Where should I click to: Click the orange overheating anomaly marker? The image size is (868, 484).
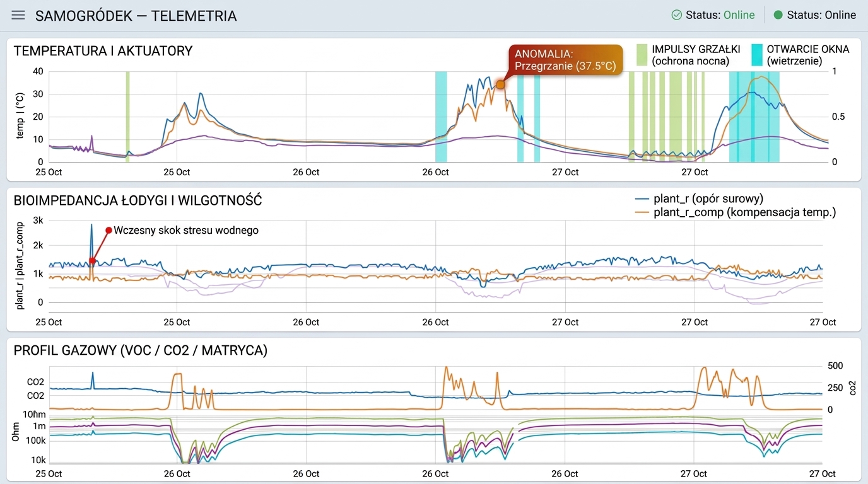[x=500, y=84]
